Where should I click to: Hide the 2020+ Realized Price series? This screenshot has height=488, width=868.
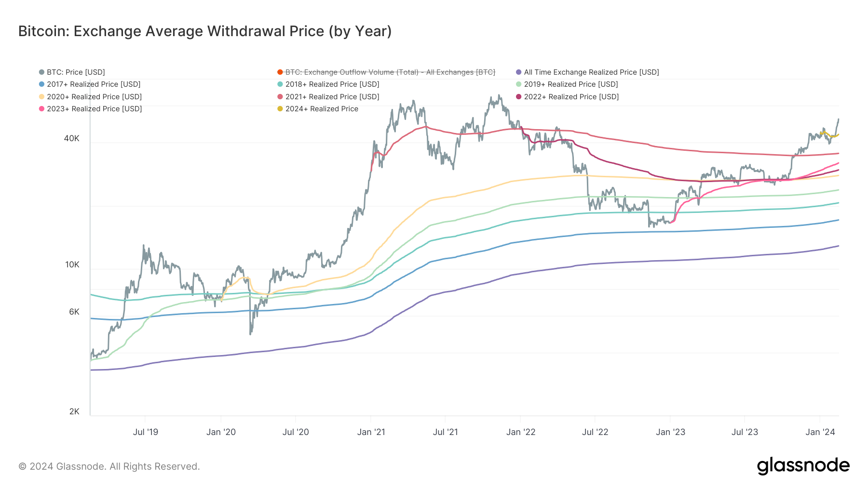tap(94, 97)
